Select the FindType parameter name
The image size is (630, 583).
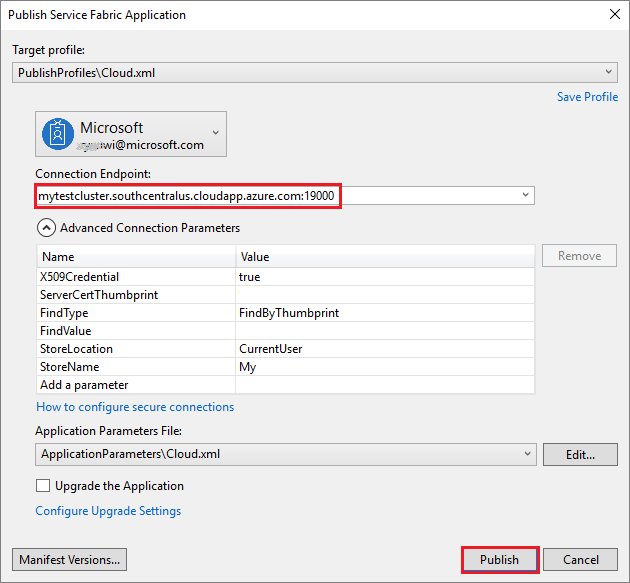136,313
